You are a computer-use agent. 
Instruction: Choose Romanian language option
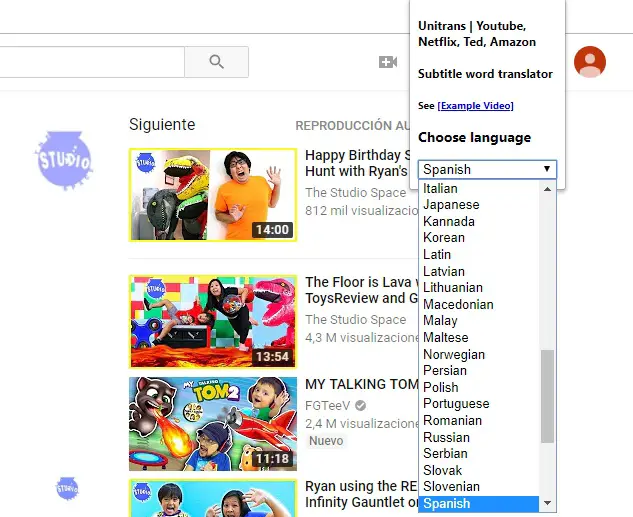479,421
